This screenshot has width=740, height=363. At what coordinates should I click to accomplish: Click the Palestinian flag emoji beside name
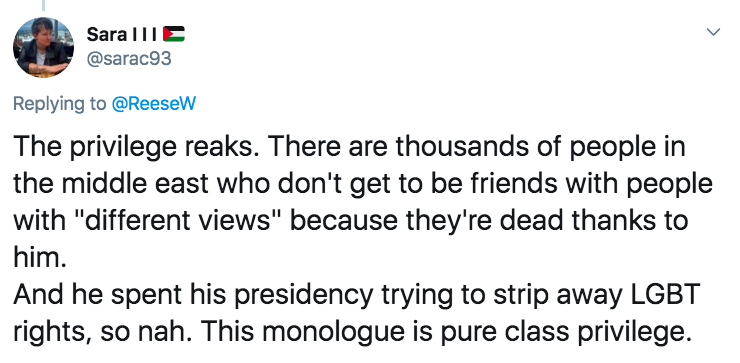point(174,34)
